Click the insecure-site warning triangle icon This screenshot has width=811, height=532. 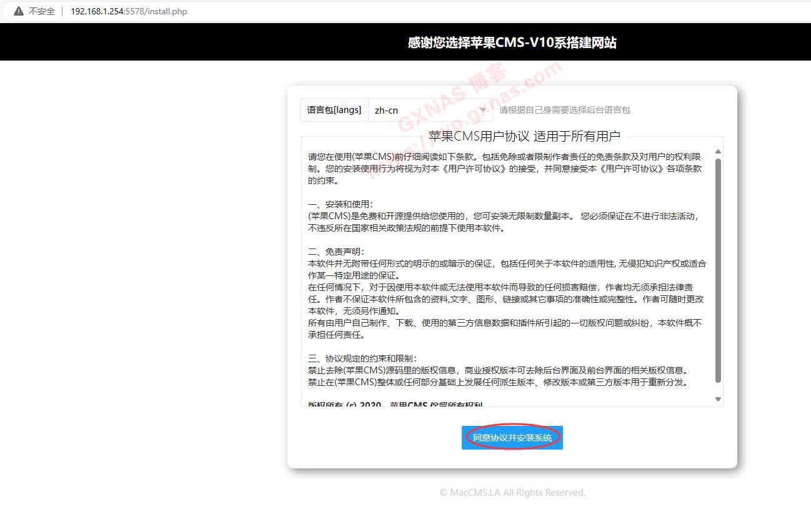[x=18, y=11]
